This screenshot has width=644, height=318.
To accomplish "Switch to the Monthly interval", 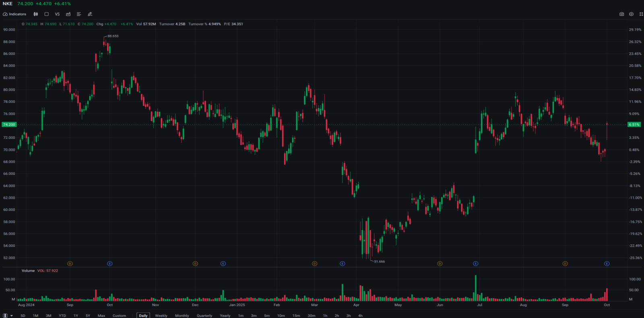I will point(182,316).
